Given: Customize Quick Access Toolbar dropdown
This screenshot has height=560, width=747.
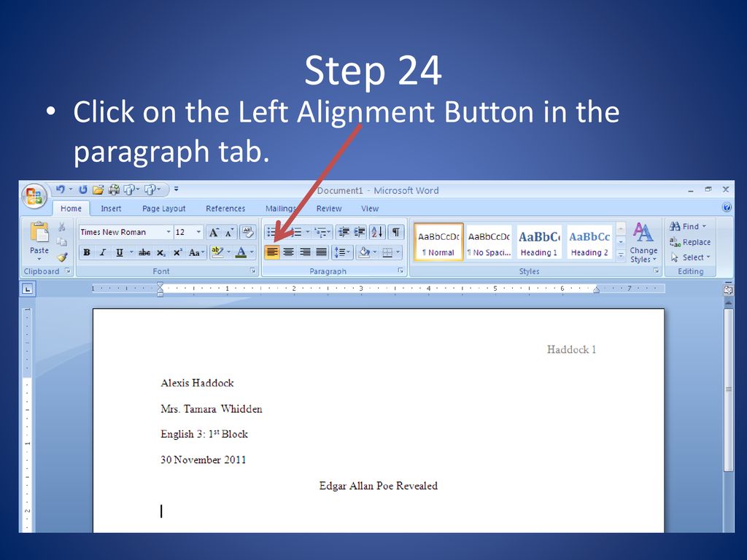Looking at the screenshot, I should coord(177,190).
